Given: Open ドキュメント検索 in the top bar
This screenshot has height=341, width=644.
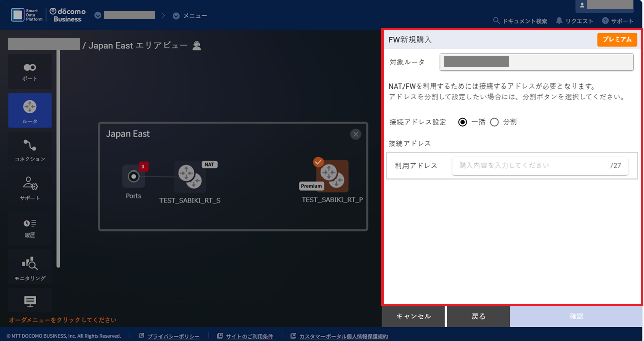Looking at the screenshot, I should coord(520,21).
